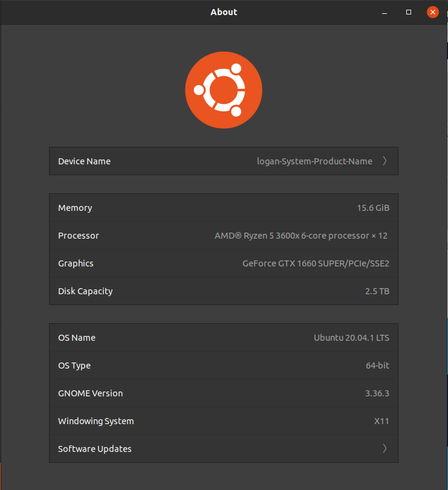Open the Device Name row
This screenshot has height=490, width=448.
coord(224,161)
